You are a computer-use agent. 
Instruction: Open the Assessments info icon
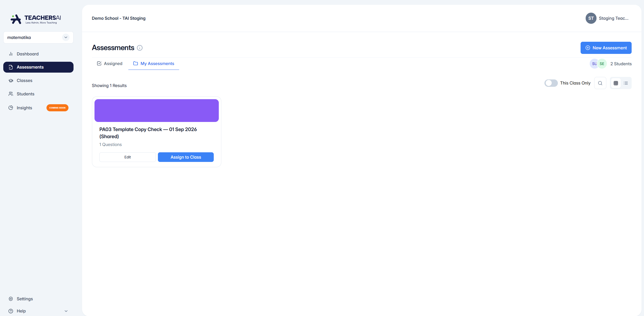pyautogui.click(x=140, y=48)
